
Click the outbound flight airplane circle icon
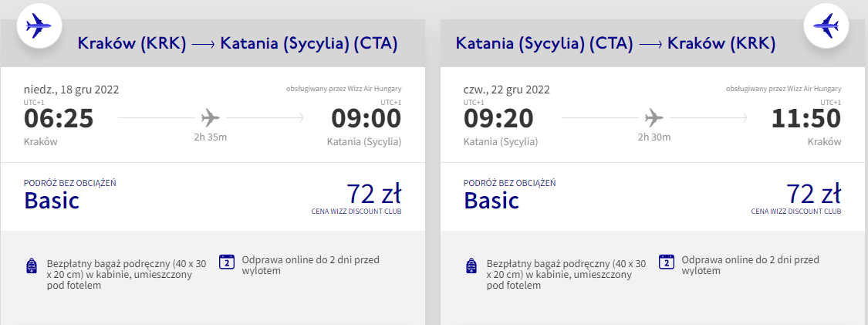tap(39, 25)
